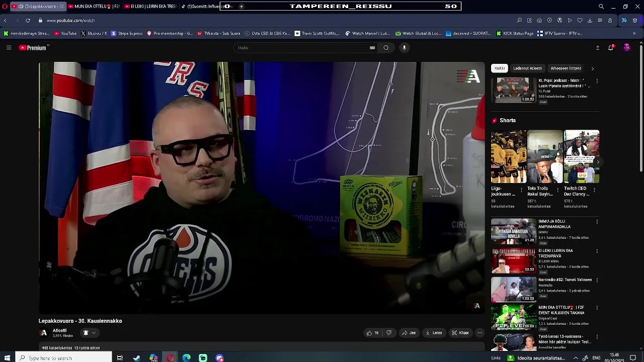Image resolution: width=644 pixels, height=362 pixels.
Task: Start voice search with microphone icon
Action: click(x=404, y=48)
